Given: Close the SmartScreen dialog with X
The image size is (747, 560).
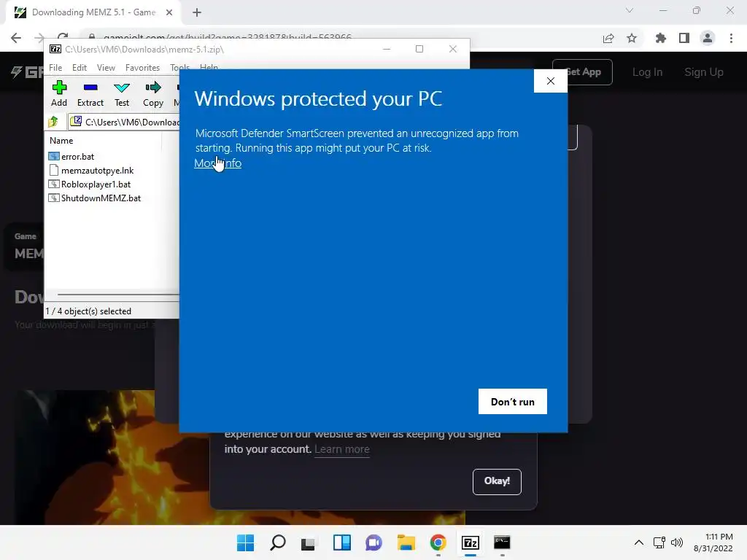Looking at the screenshot, I should tap(550, 81).
